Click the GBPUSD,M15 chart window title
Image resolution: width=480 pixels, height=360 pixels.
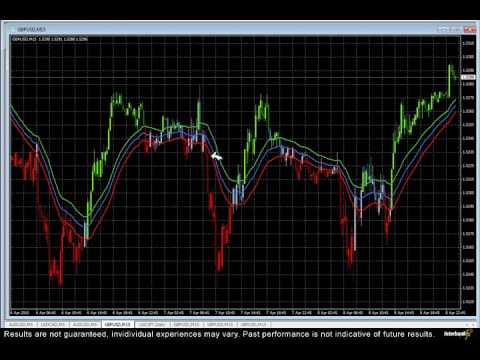(x=31, y=29)
